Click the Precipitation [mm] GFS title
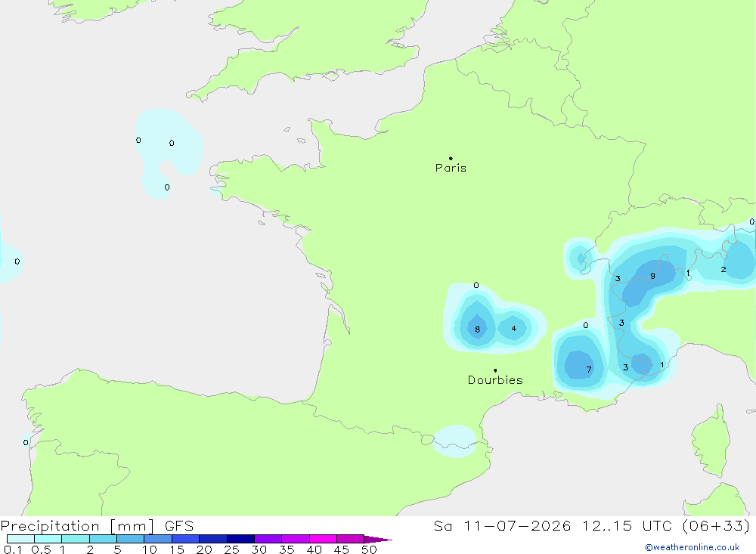756x554 pixels. pos(97,525)
